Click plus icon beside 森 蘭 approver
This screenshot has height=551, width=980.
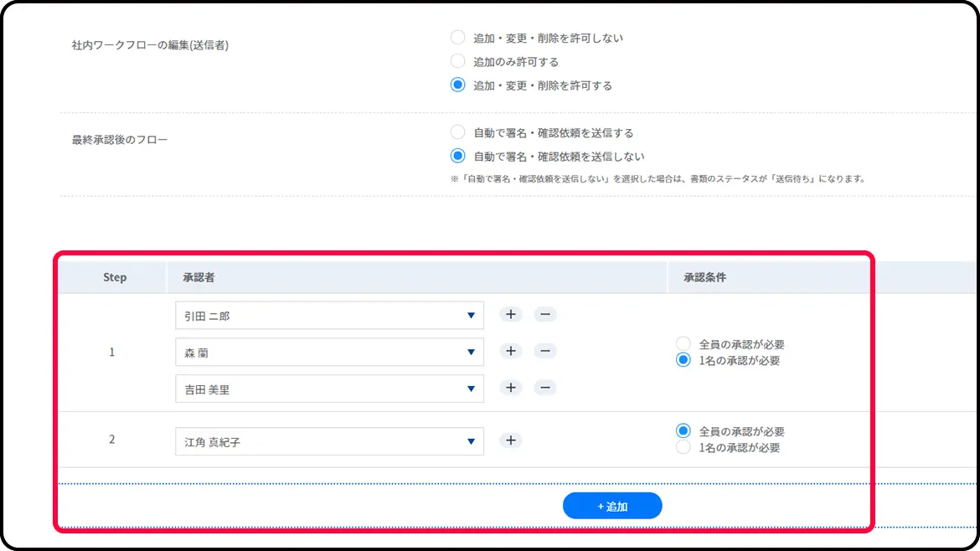[x=510, y=352]
